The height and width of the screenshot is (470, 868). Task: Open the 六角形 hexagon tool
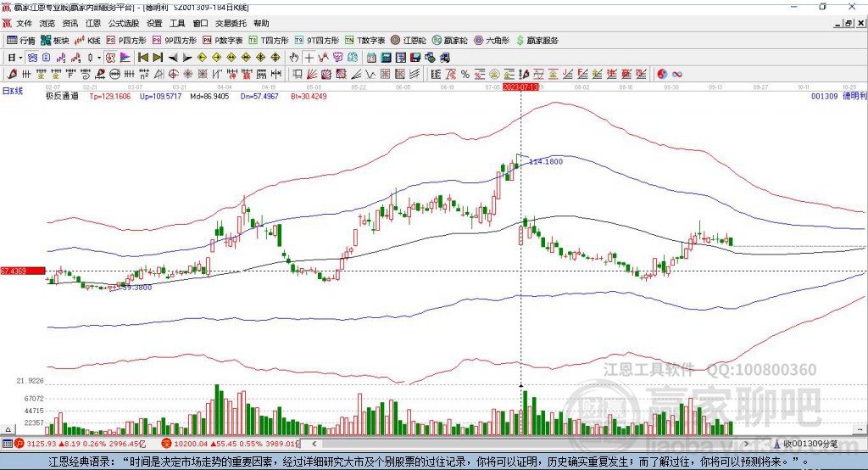[492, 41]
